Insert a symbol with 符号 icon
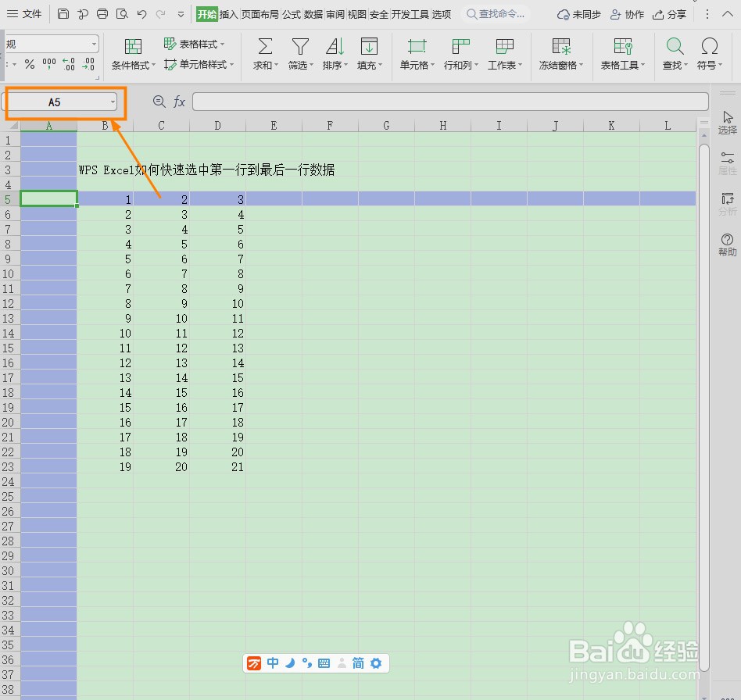The width and height of the screenshot is (741, 700). click(x=707, y=53)
